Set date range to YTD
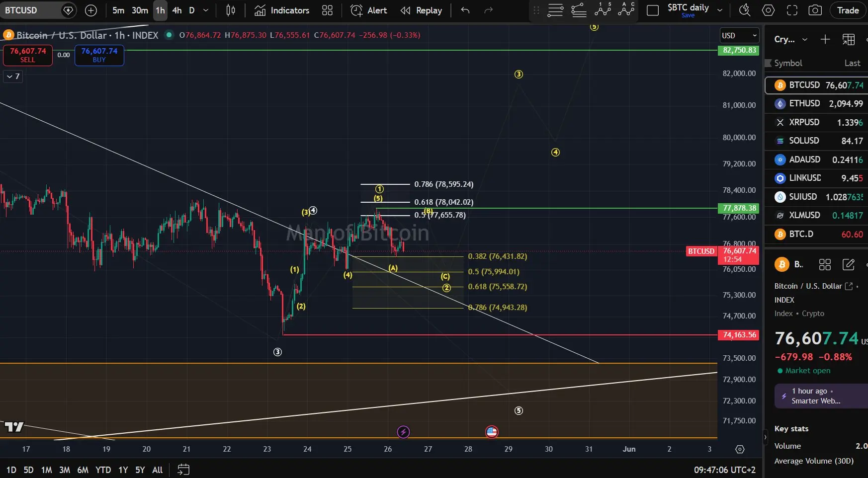Screen dimensions: 868x478 [103, 470]
